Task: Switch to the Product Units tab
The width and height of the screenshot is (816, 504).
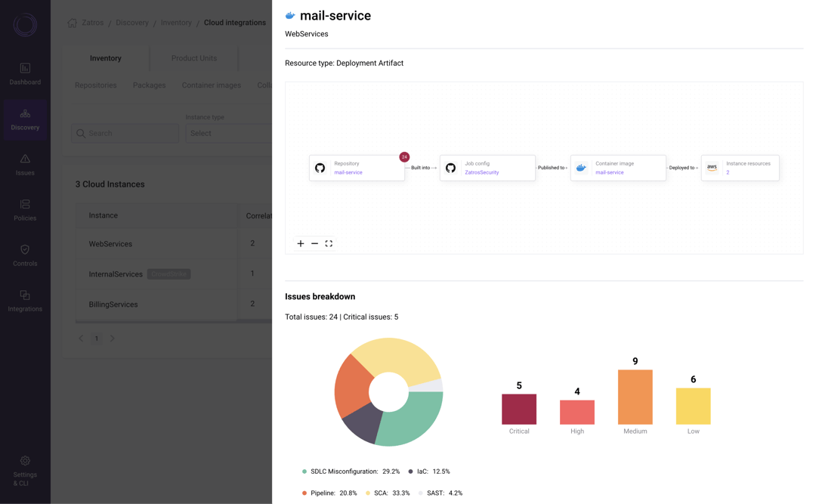Action: pyautogui.click(x=194, y=57)
